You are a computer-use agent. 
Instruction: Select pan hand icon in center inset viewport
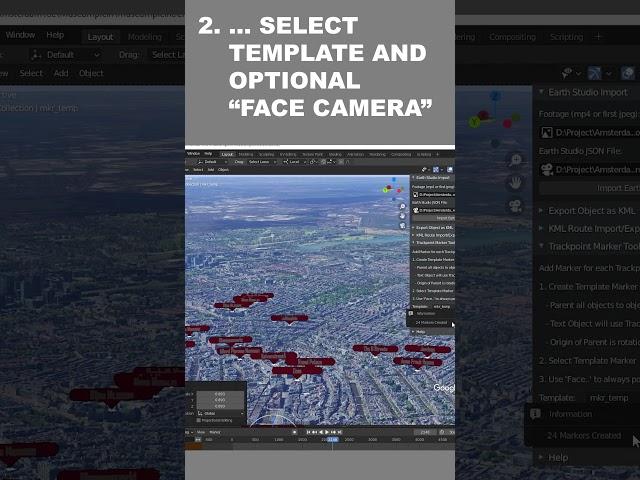pyautogui.click(x=402, y=216)
